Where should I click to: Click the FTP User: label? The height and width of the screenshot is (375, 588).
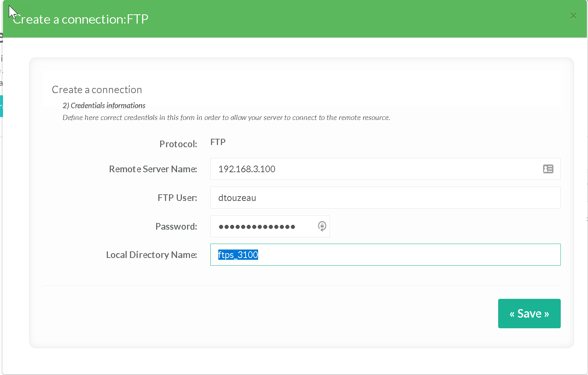[x=177, y=198]
